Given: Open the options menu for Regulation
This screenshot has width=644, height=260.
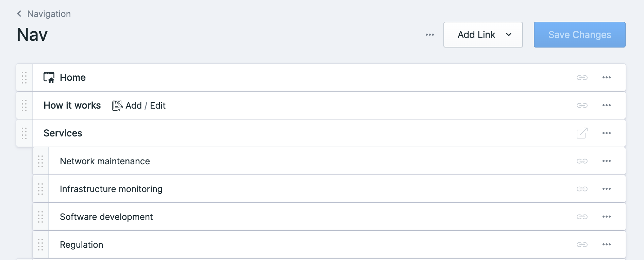Looking at the screenshot, I should [x=607, y=244].
